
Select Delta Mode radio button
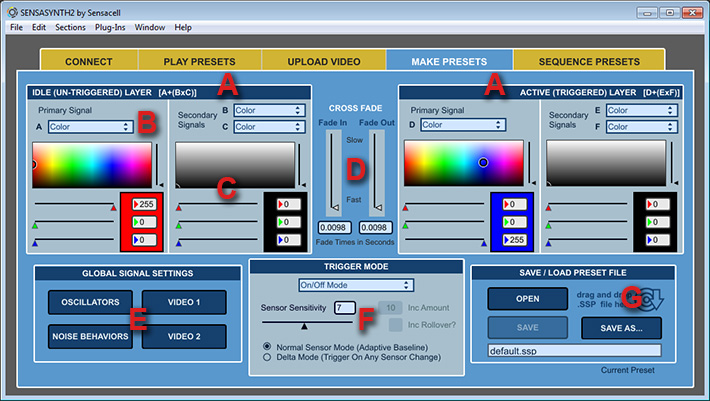pos(267,357)
